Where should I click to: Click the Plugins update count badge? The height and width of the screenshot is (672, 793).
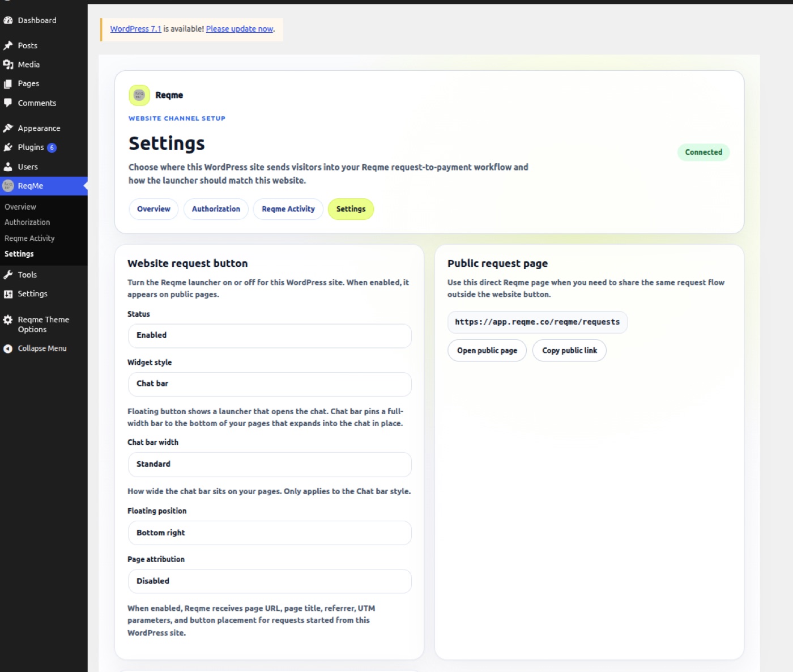[x=52, y=147]
